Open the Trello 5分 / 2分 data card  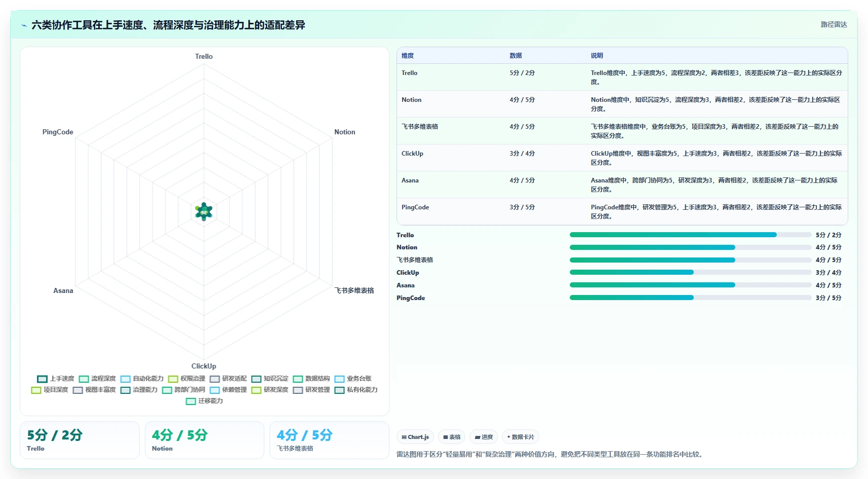(x=80, y=440)
